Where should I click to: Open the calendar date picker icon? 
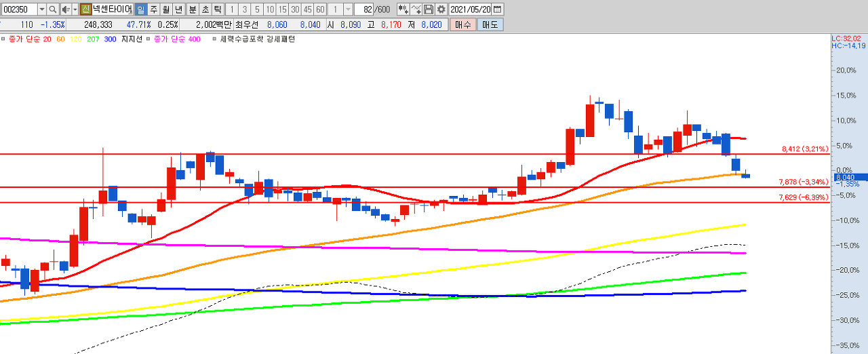(x=498, y=9)
